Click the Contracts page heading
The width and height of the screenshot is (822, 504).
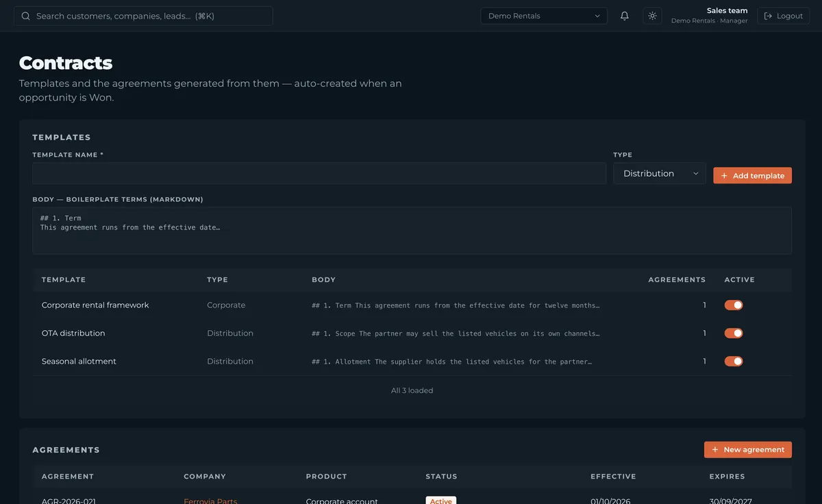point(66,63)
